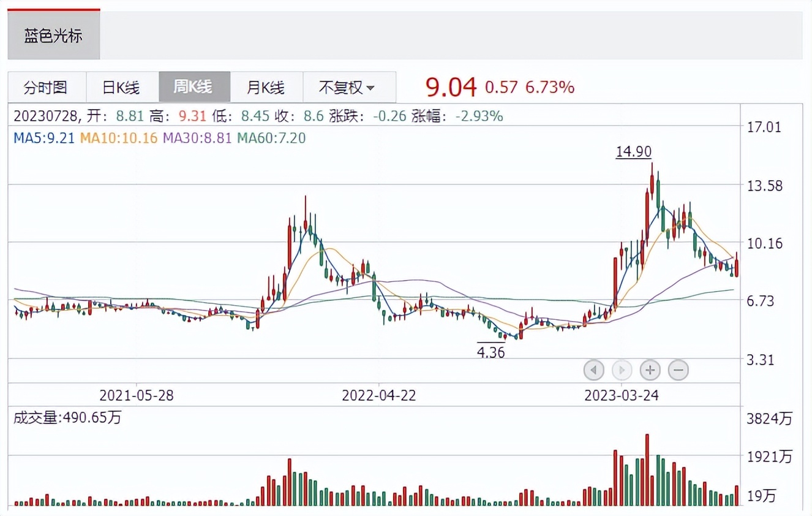Viewport: 812px width, 516px height.
Task: Switch to 月K线 view
Action: (266, 87)
